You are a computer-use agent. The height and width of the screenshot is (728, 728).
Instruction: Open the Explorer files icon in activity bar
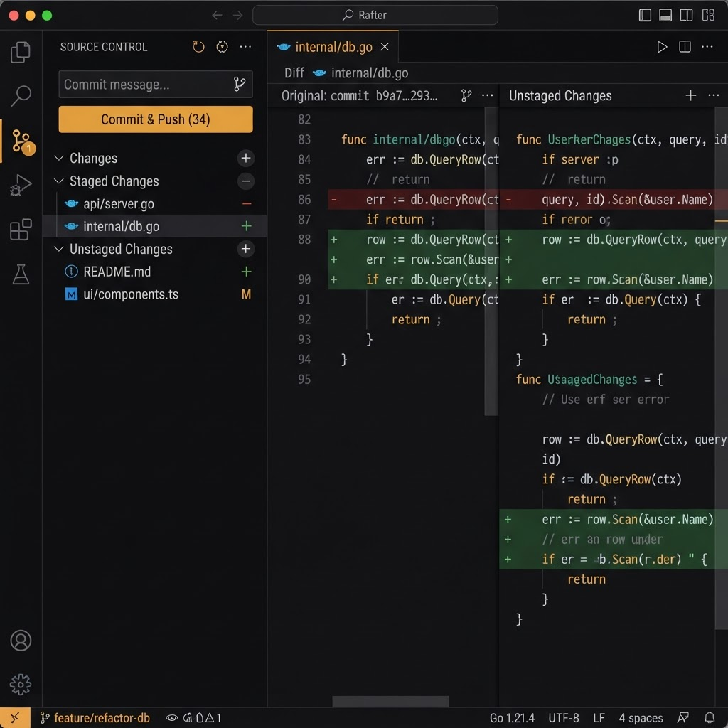[x=21, y=51]
